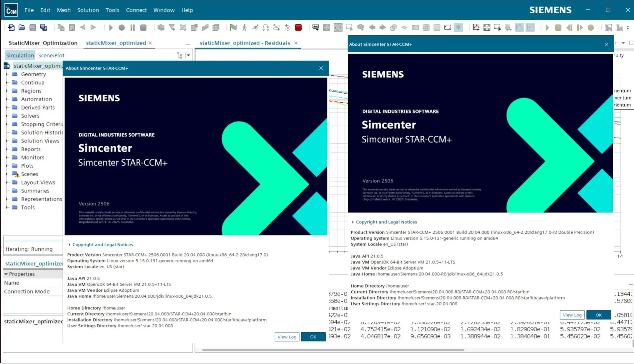Open the Mesh menu
The height and width of the screenshot is (364, 634).
click(x=64, y=10)
